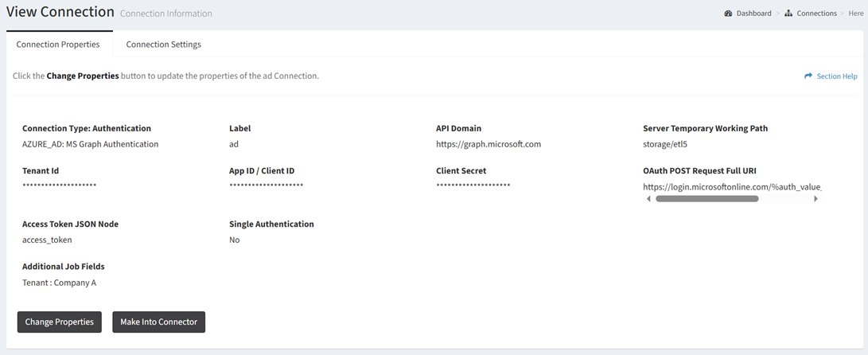Click the left scroll arrow under OAuth URI

pyautogui.click(x=648, y=199)
